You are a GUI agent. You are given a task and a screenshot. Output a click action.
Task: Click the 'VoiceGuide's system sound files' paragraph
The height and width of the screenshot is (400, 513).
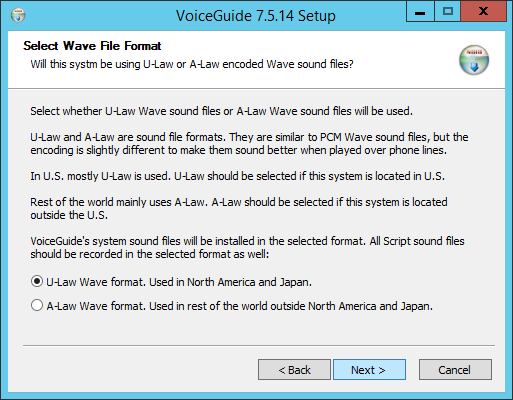tap(247, 248)
